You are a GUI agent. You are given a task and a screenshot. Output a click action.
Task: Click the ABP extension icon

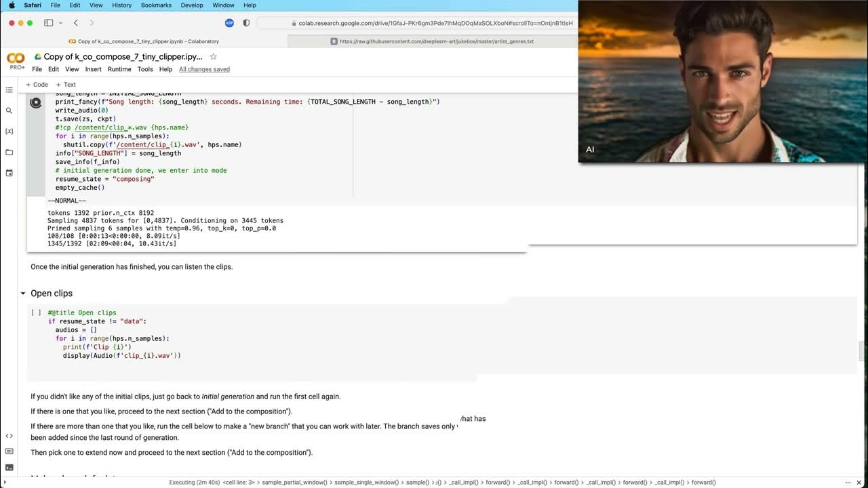click(x=229, y=23)
